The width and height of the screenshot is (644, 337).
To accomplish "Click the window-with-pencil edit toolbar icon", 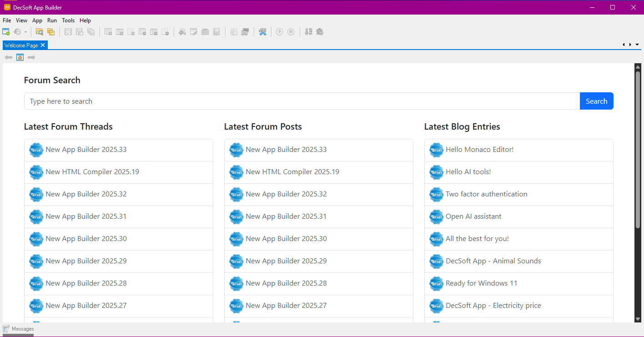I will [x=194, y=32].
